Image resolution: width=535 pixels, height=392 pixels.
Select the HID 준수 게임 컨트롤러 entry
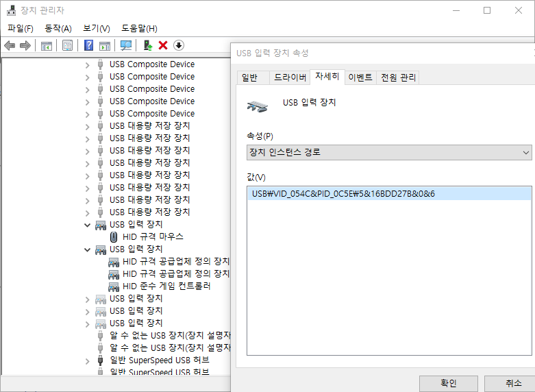[166, 286]
